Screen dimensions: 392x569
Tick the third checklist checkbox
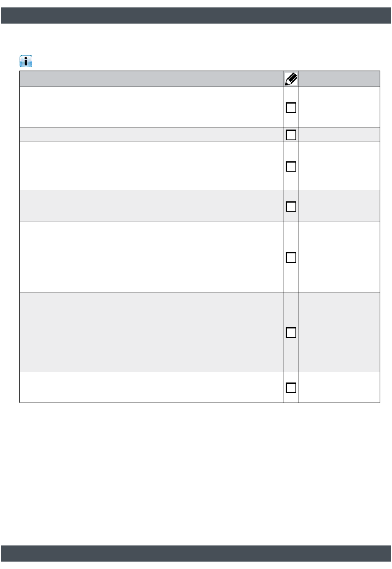tap(291, 166)
